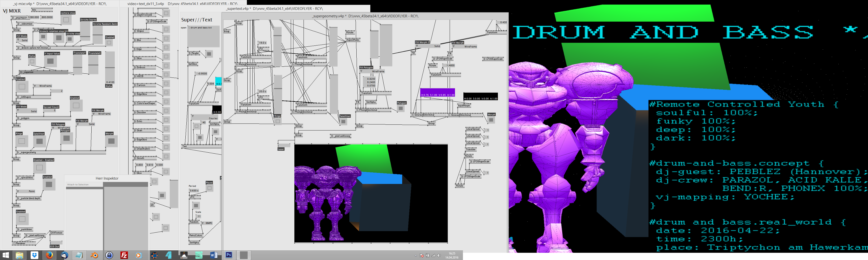
Task: Open Blender from the taskbar
Action: click(x=94, y=255)
